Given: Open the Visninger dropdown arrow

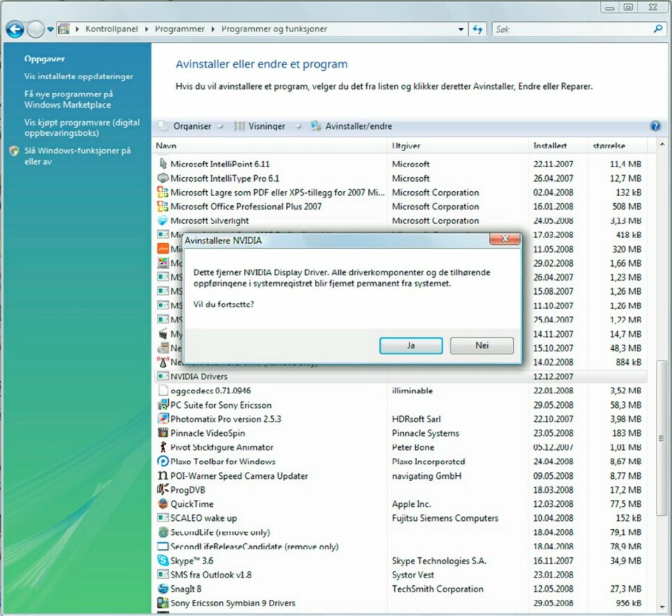Looking at the screenshot, I should [298, 127].
